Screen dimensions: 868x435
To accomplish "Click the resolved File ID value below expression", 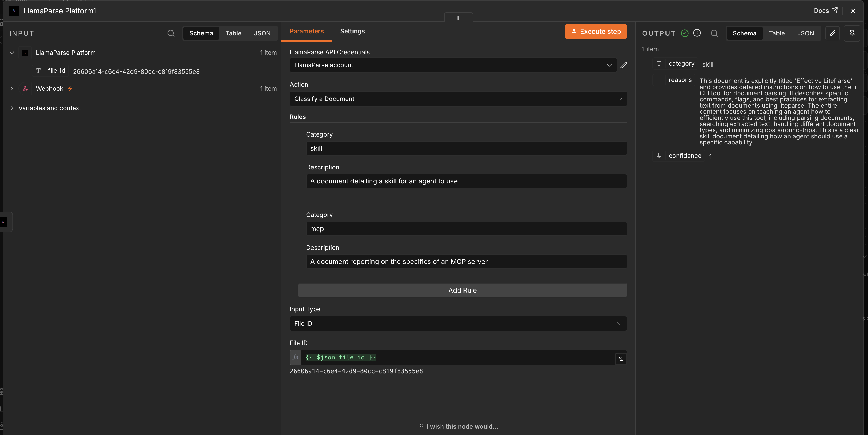I will pyautogui.click(x=356, y=371).
